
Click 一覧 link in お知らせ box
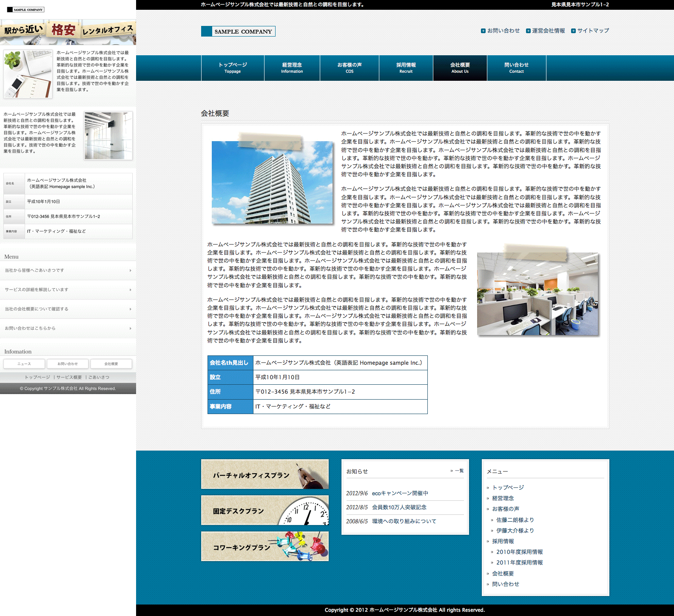pyautogui.click(x=459, y=471)
